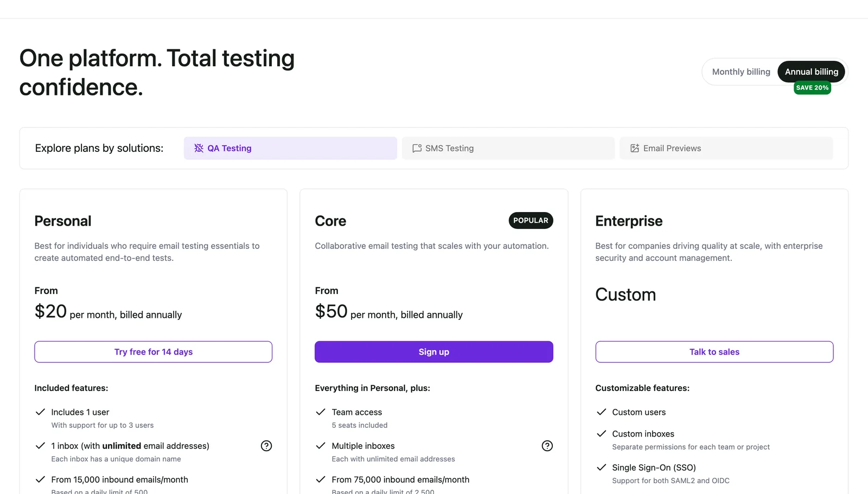Screen dimensions: 868x494
Task: Click the Core plan heading
Action: (x=330, y=221)
